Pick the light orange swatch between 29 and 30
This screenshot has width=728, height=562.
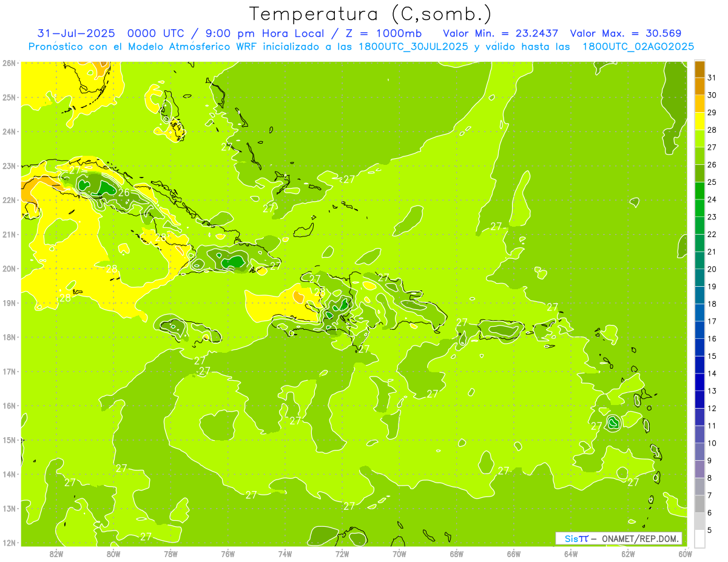point(699,104)
